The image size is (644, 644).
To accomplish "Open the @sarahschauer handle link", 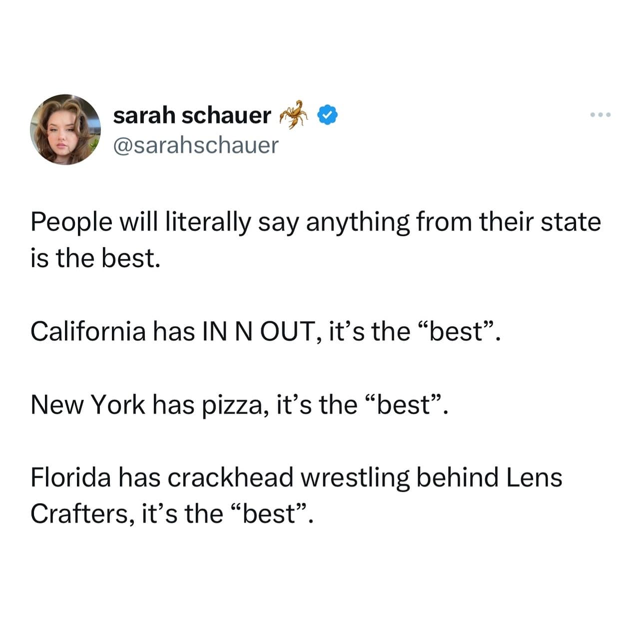I will (x=196, y=145).
